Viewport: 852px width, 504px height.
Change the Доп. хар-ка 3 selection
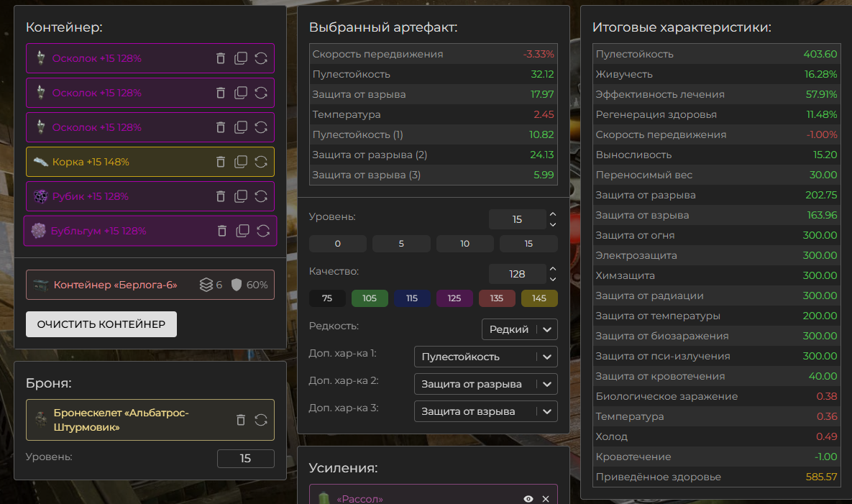pos(485,411)
